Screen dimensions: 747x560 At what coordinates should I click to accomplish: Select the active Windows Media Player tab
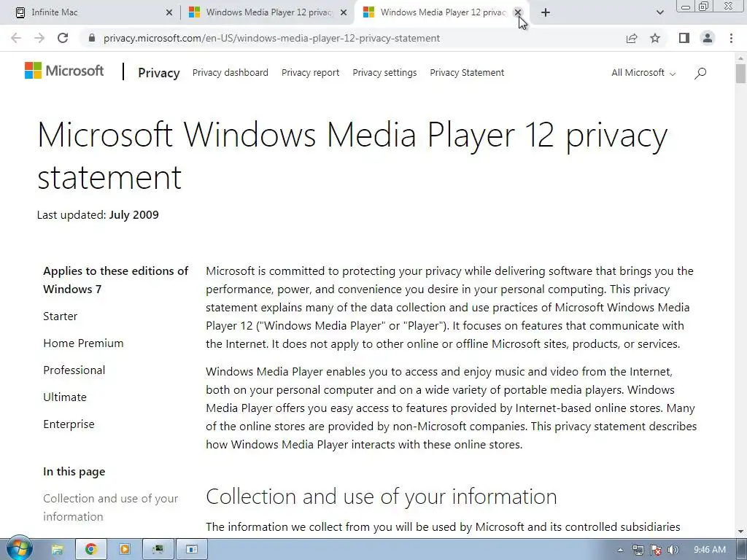(x=442, y=12)
